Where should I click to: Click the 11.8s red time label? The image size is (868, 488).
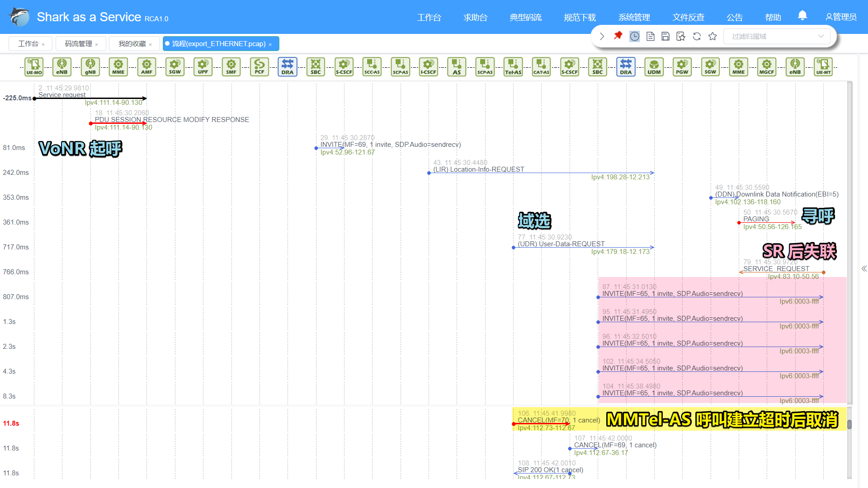[x=11, y=423]
